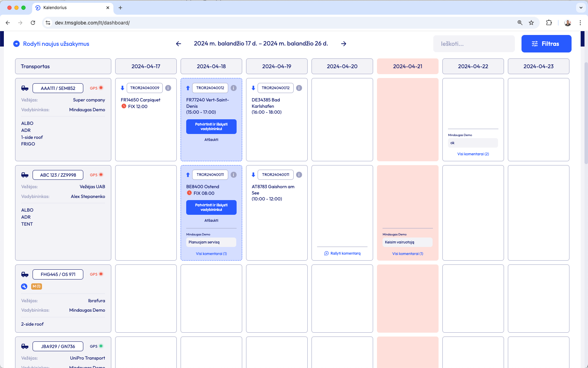
Task: Click red GPS indicator for ABC 123 / ZZ9998
Action: pyautogui.click(x=101, y=175)
